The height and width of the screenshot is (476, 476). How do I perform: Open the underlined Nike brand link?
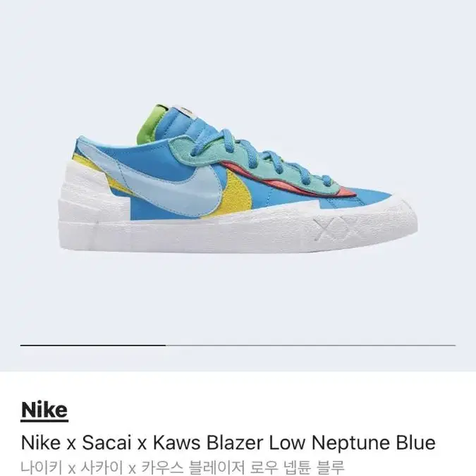tap(44, 410)
